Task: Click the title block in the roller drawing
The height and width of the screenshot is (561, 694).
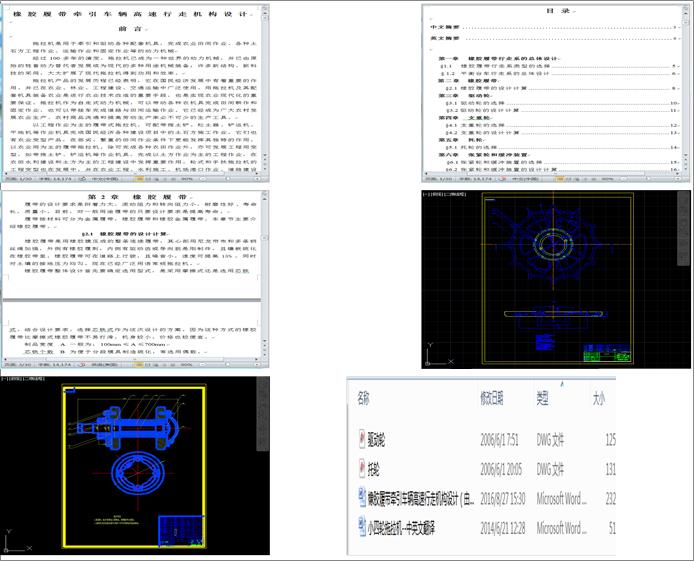Action: pos(181,530)
